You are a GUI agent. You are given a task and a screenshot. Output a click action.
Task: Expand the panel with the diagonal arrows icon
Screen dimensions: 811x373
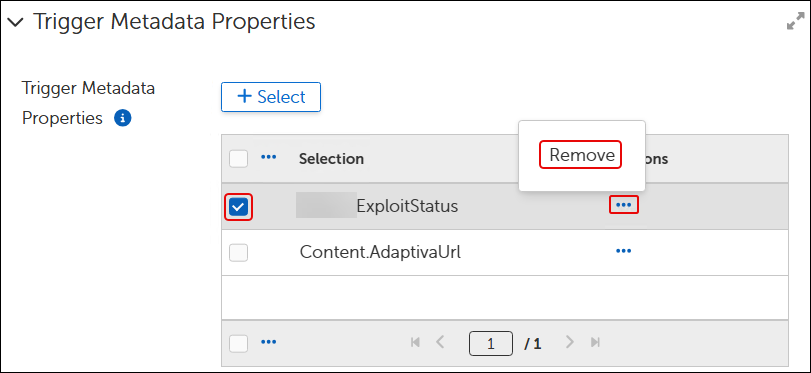[795, 24]
